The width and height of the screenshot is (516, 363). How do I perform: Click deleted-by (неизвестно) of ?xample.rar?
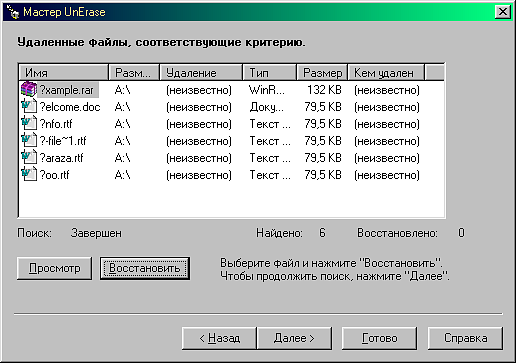[387, 90]
